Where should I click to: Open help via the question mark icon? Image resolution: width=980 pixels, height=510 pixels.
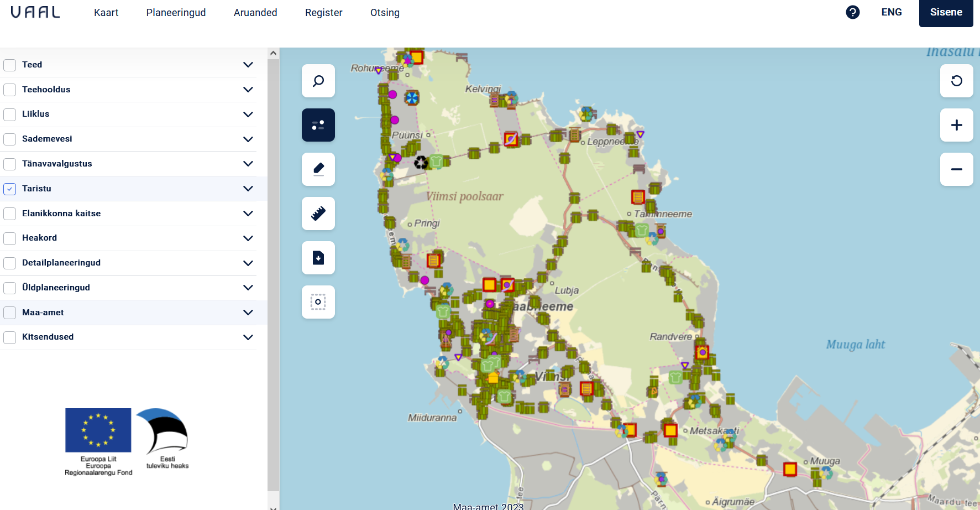click(852, 12)
